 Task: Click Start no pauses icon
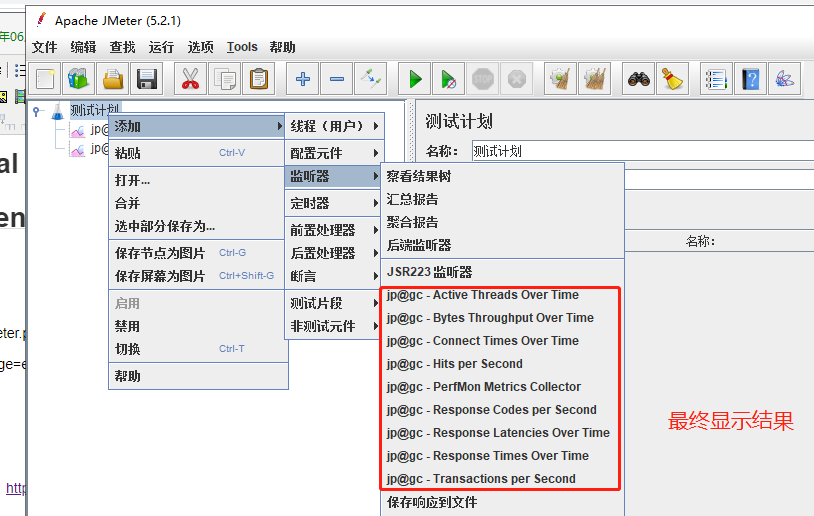click(x=449, y=79)
